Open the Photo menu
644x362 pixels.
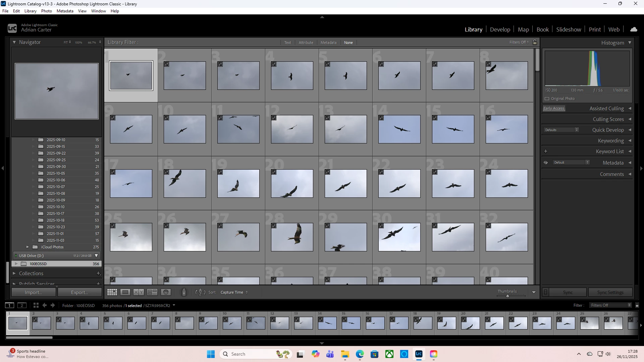pyautogui.click(x=47, y=11)
